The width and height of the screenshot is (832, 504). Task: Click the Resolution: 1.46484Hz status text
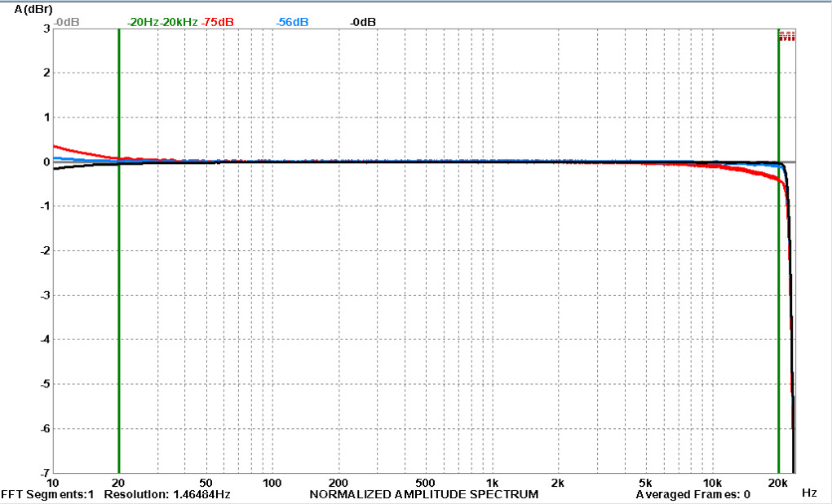(x=167, y=494)
